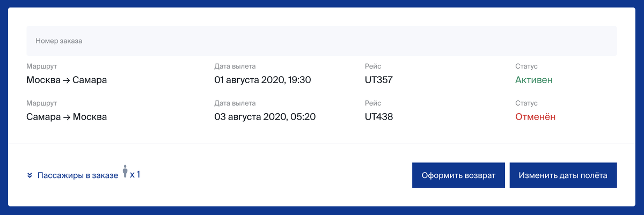
Task: Select the Самара → Москва route
Action: [67, 116]
